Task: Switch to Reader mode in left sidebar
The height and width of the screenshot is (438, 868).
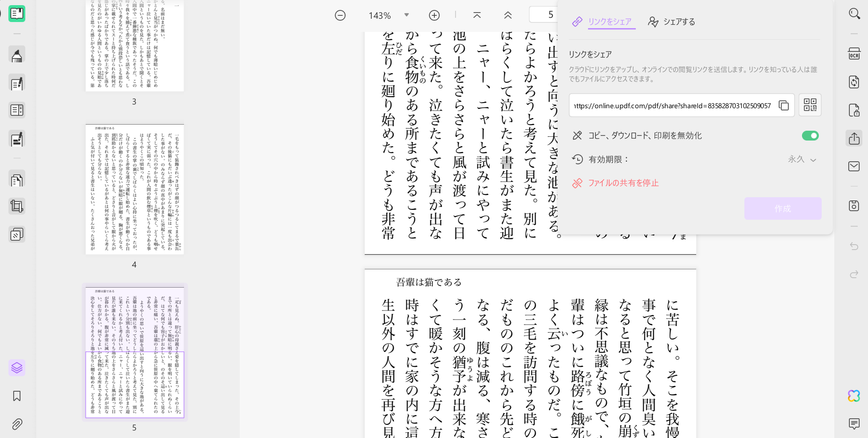Action: point(17,14)
